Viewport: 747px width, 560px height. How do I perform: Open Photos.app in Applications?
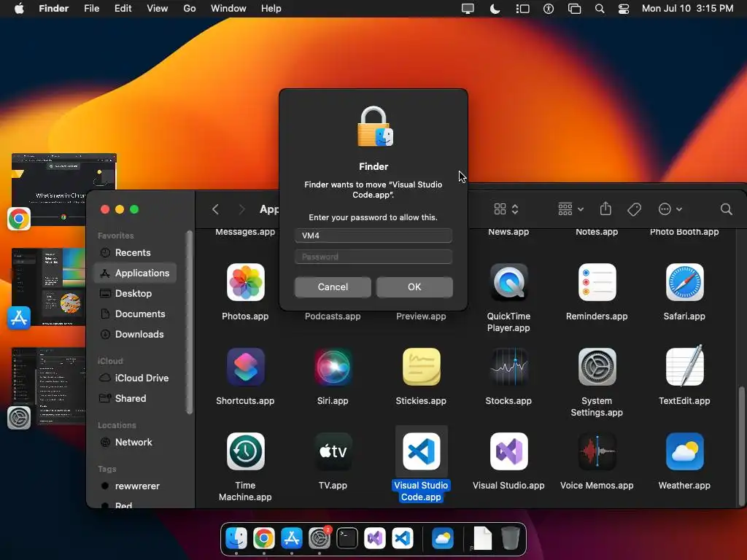point(245,282)
